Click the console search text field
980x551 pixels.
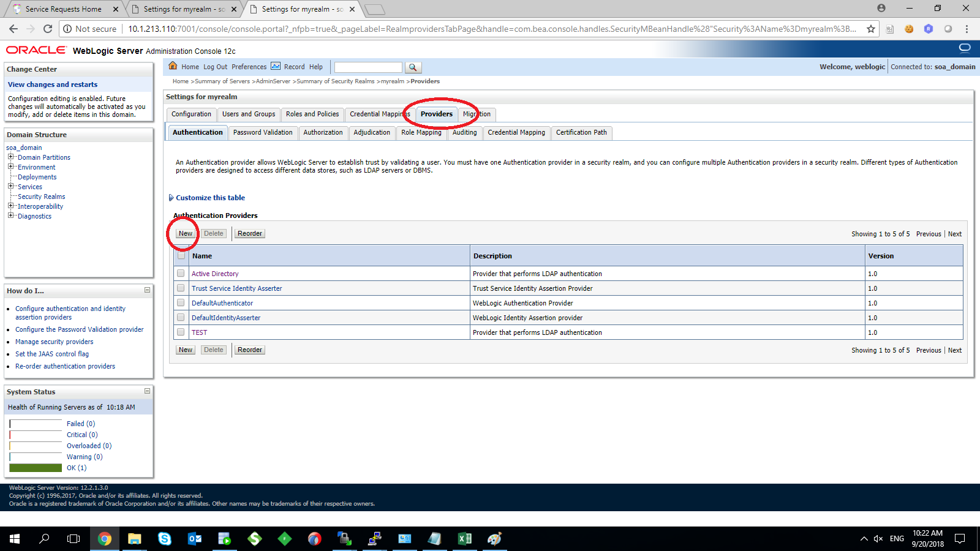pyautogui.click(x=367, y=67)
